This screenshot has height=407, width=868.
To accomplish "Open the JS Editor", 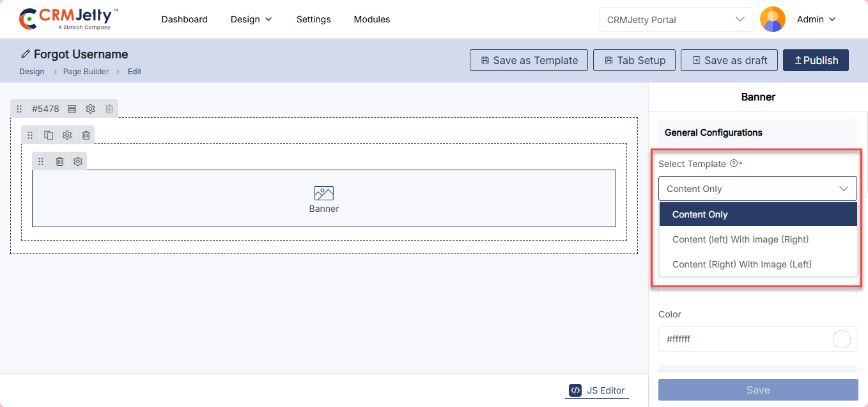I will 597,390.
